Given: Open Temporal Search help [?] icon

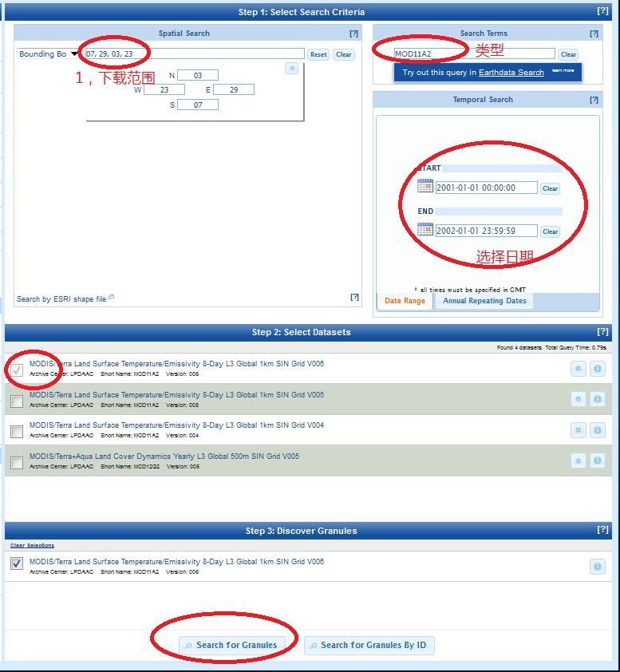Looking at the screenshot, I should pyautogui.click(x=594, y=100).
